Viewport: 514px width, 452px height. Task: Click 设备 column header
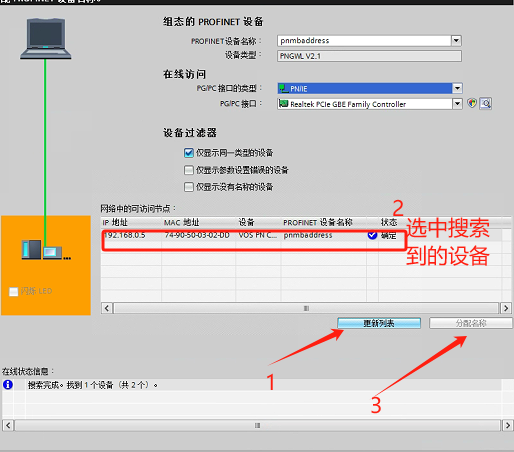click(x=258, y=222)
